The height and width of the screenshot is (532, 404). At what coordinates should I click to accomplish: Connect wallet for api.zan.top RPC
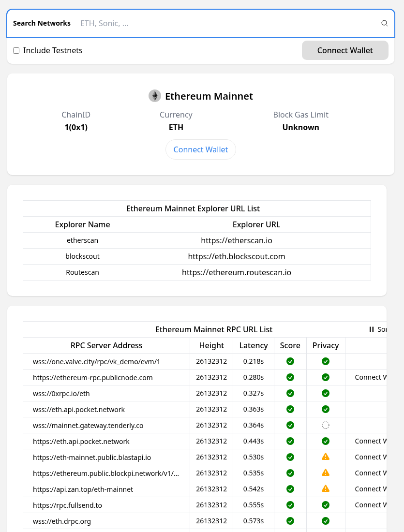[371, 489]
